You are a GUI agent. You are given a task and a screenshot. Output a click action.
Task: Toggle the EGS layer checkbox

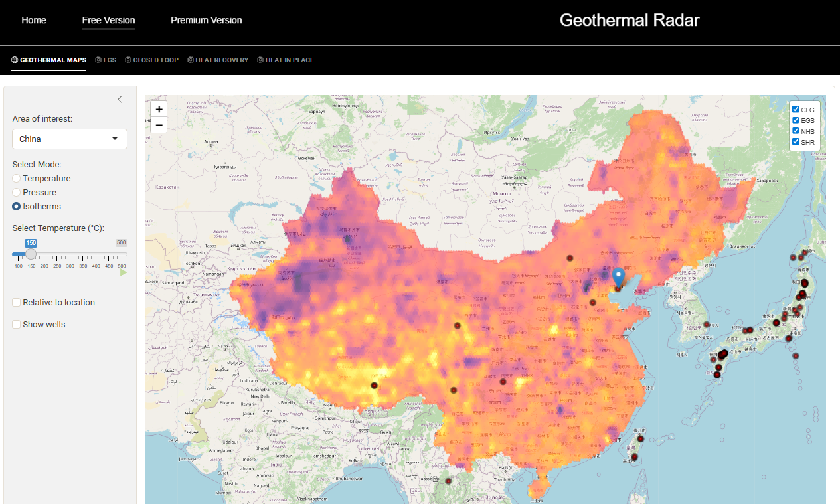coord(796,120)
